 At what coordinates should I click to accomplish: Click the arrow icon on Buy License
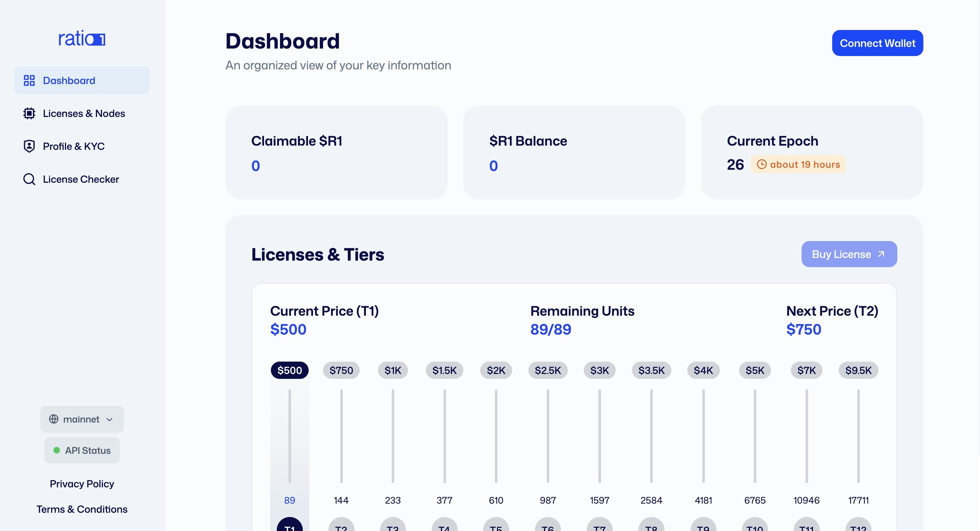(881, 254)
